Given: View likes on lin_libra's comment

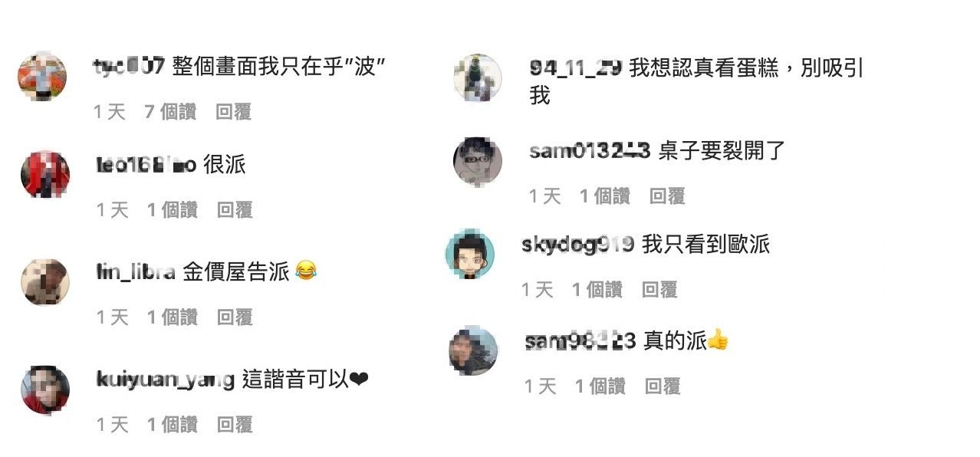Looking at the screenshot, I should click(x=173, y=317).
